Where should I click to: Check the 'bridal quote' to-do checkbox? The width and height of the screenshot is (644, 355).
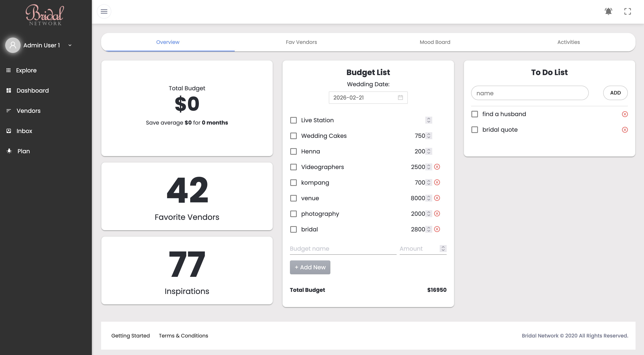(475, 130)
